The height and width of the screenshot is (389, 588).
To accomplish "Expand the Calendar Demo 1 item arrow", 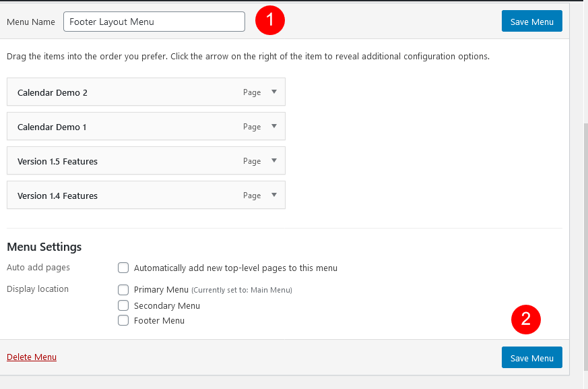I will (274, 127).
